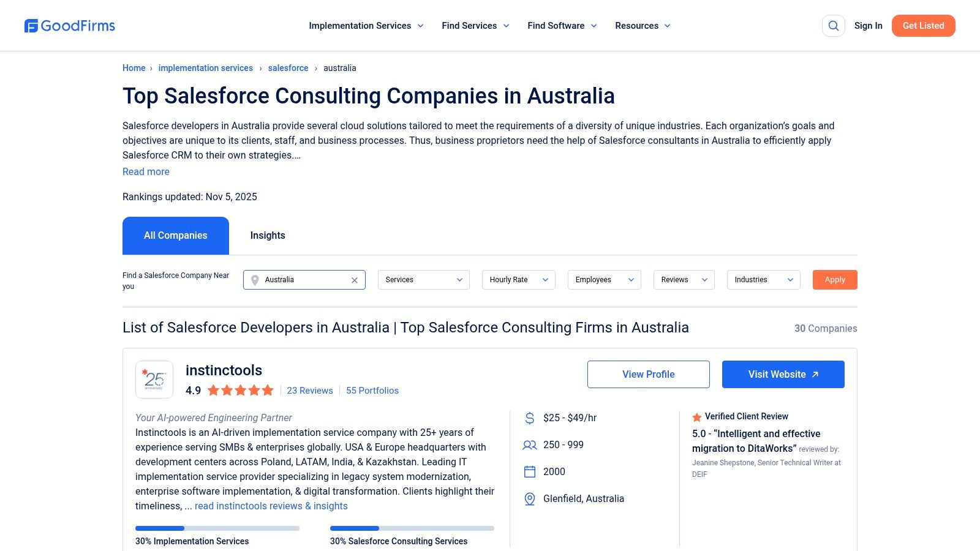Open the 23 Reviews link for instinctools

pyautogui.click(x=310, y=390)
